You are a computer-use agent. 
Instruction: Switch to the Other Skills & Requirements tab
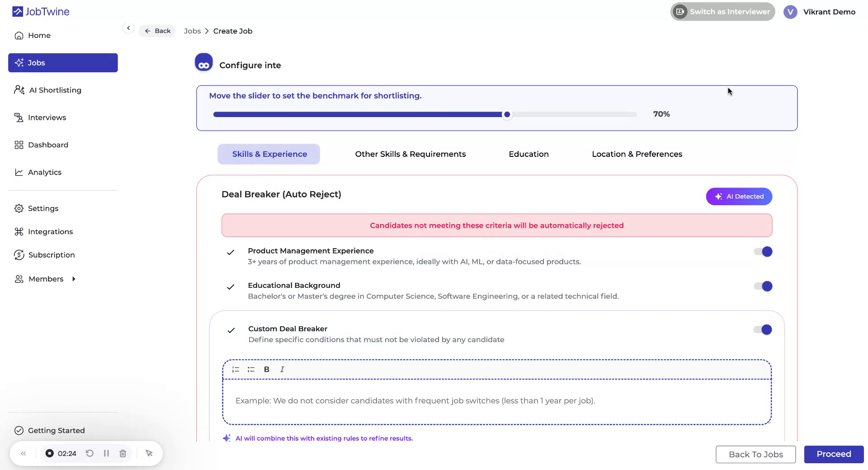click(x=410, y=154)
